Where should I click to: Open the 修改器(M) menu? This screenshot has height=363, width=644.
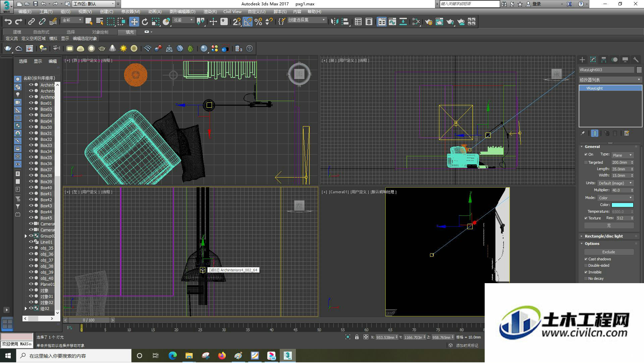coord(130,12)
